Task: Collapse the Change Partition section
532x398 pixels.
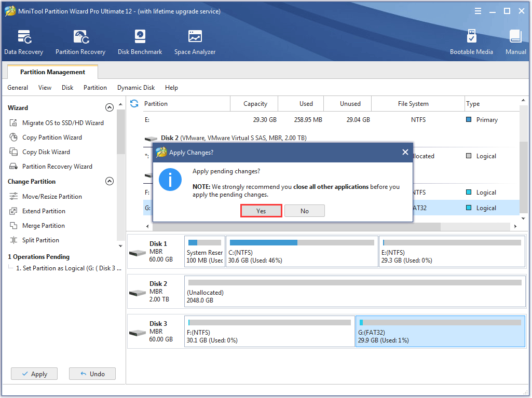Action: click(x=109, y=182)
